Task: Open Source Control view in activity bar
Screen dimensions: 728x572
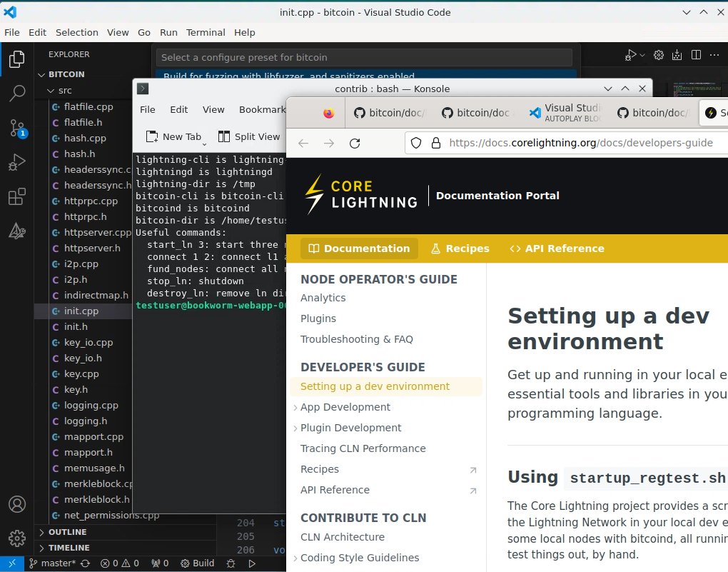Action: [17, 128]
